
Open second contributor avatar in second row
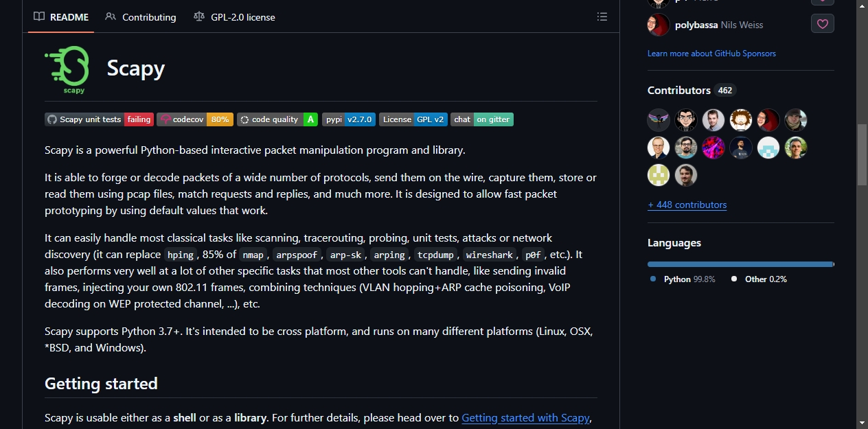click(686, 148)
